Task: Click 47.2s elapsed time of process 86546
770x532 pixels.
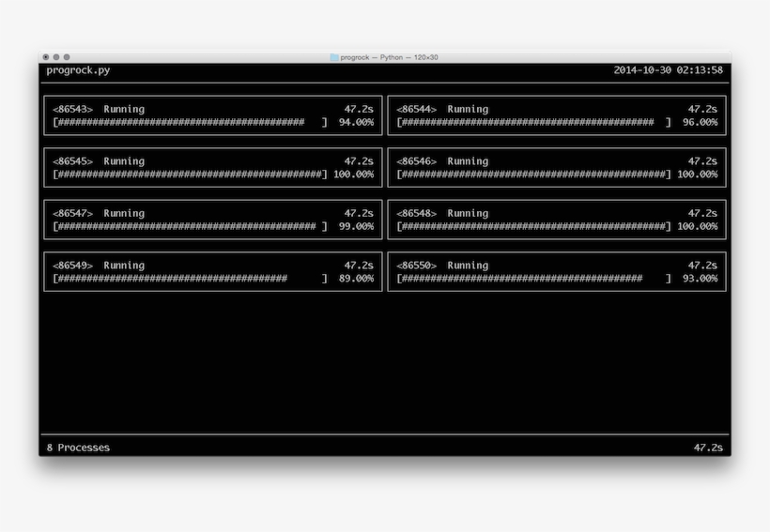Action: pos(702,161)
